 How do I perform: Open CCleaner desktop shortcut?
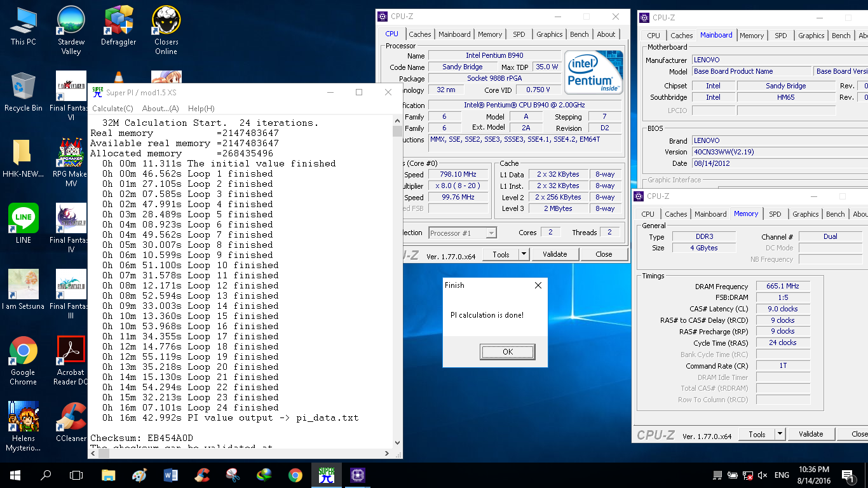(x=71, y=422)
